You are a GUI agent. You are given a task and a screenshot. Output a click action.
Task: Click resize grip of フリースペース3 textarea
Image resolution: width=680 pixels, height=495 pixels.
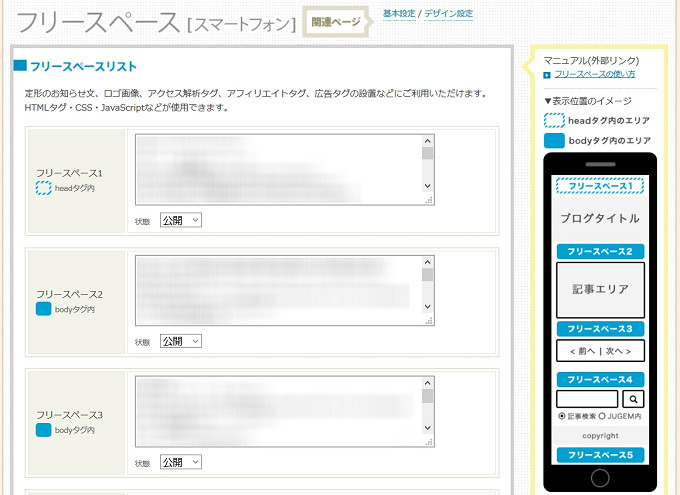(x=429, y=442)
